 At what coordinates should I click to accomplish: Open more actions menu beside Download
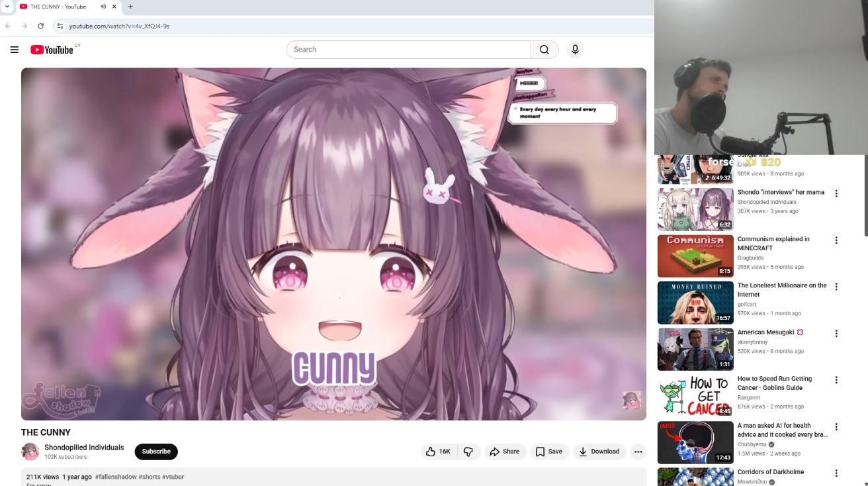click(x=638, y=452)
